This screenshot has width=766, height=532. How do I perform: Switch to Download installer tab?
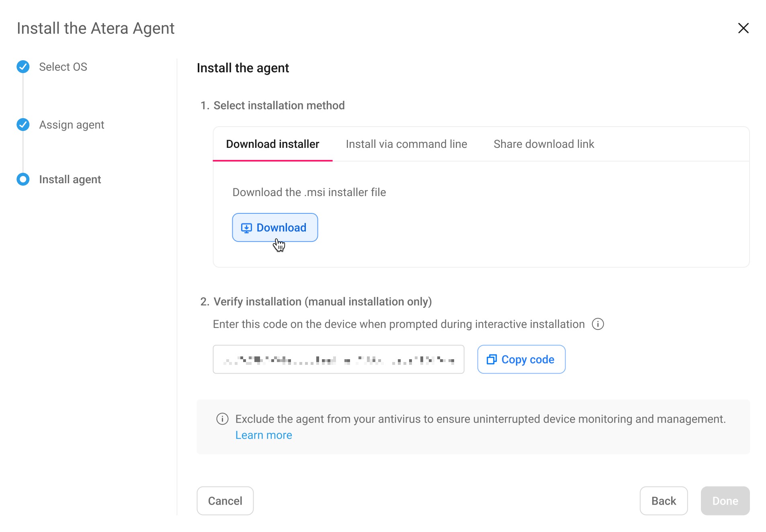click(272, 144)
